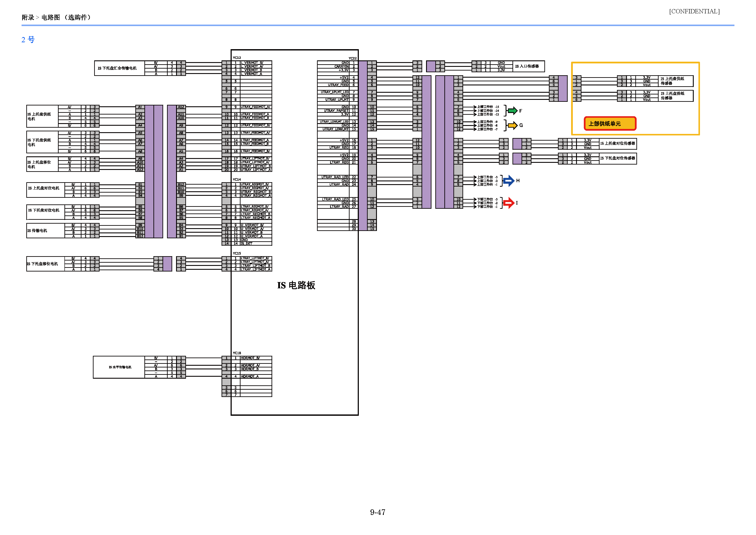The width and height of the screenshot is (756, 535).
Task: Select the IS 传输电机 box
Action: 45,231
